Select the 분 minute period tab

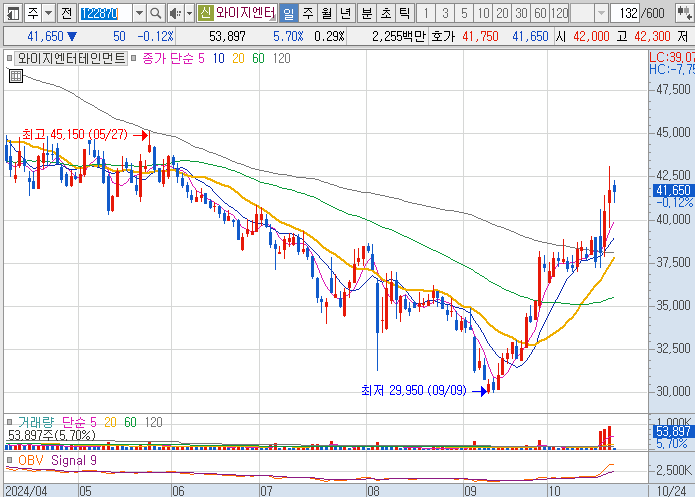point(367,13)
